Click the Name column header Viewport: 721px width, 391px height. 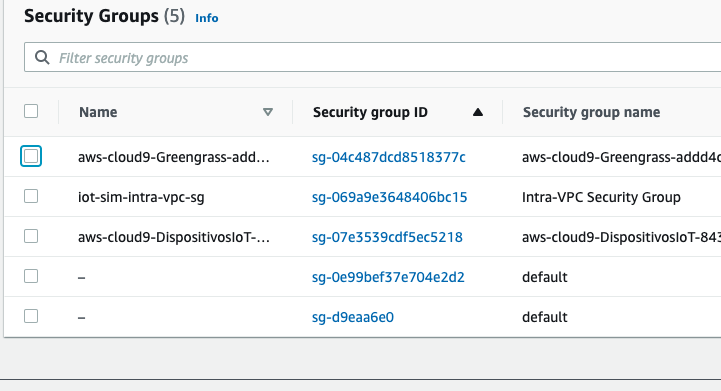pyautogui.click(x=98, y=112)
